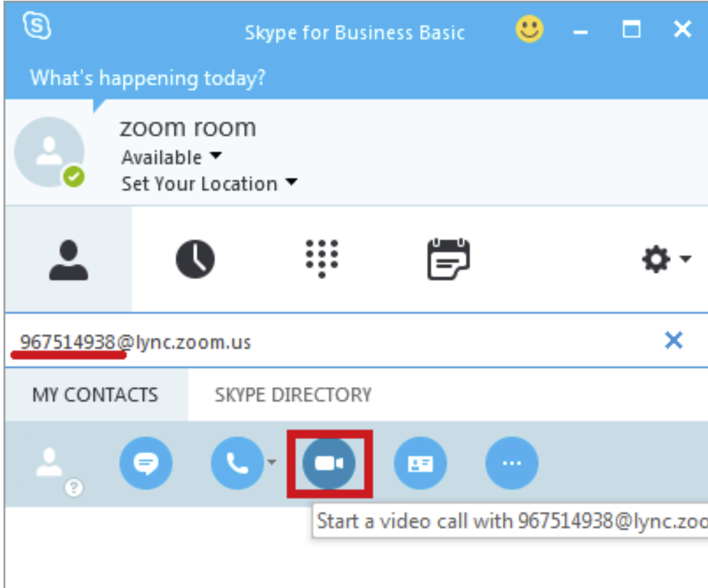Send an instant message to the contact

tap(146, 463)
